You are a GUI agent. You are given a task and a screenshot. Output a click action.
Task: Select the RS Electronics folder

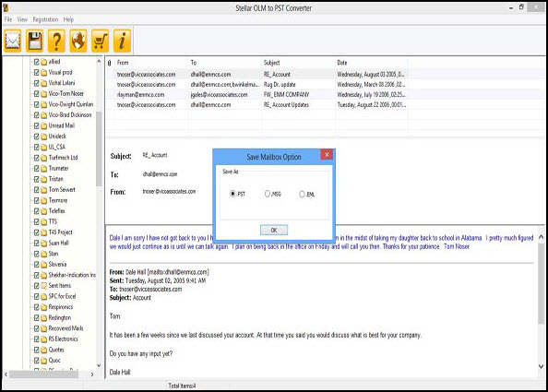tap(64, 339)
